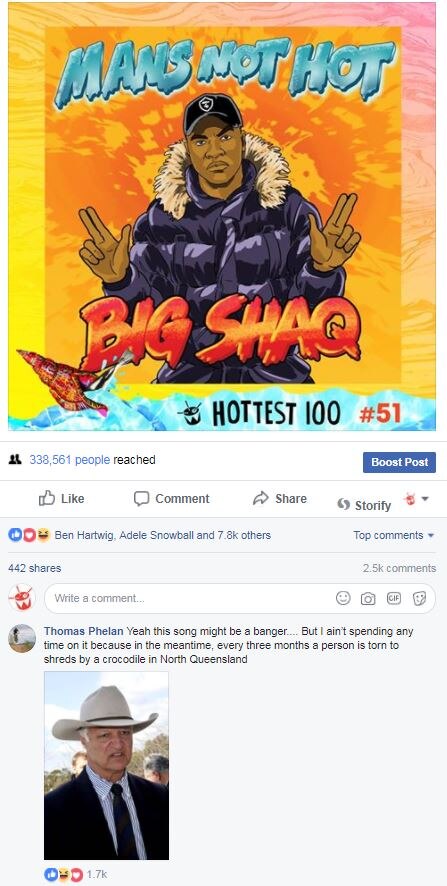The image size is (447, 886).
Task: Open the GIF picker in comment box
Action: click(393, 598)
